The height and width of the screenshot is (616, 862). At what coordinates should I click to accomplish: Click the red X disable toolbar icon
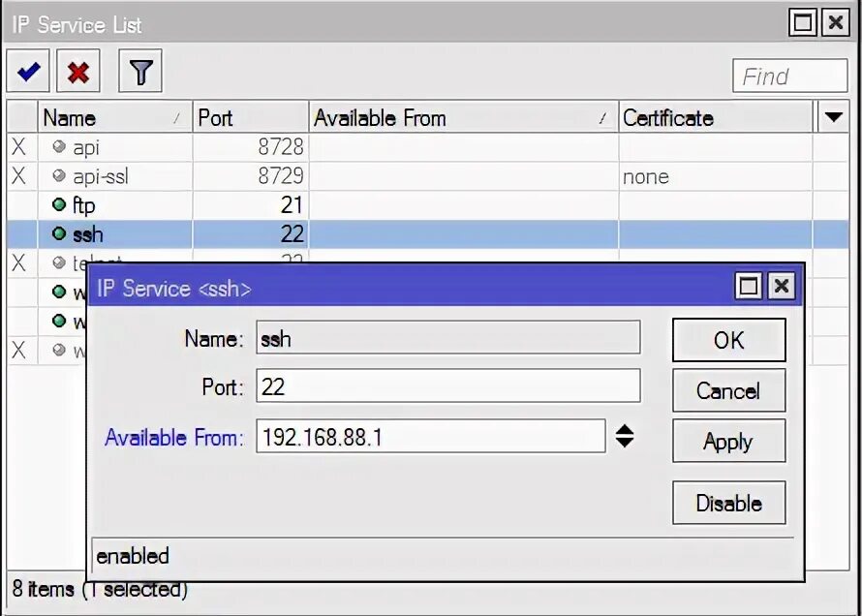[77, 70]
